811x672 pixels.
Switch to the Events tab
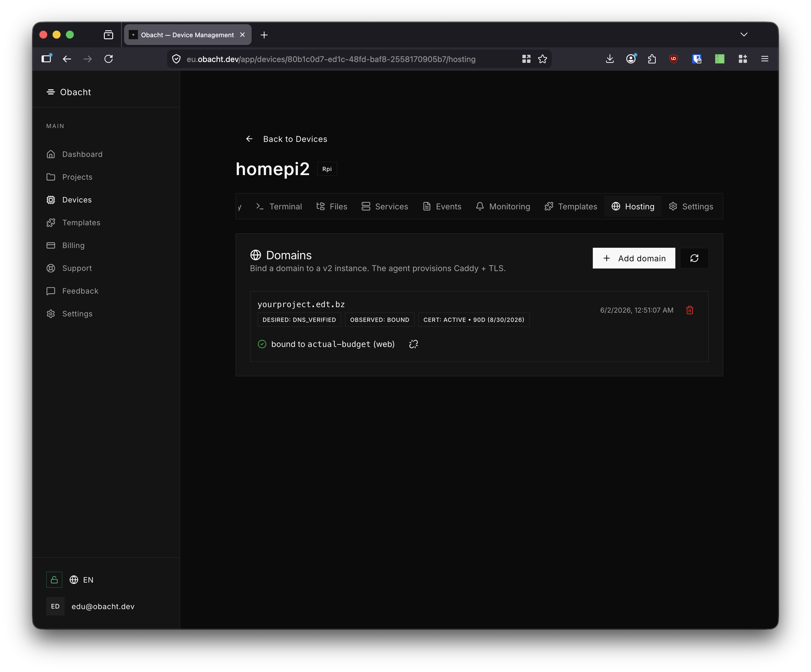(x=442, y=207)
